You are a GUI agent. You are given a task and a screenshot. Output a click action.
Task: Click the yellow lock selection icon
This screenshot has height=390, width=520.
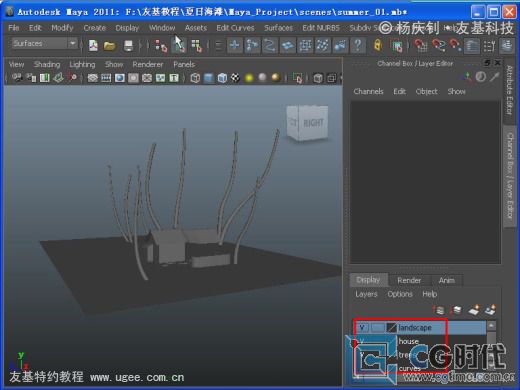pos(377,45)
